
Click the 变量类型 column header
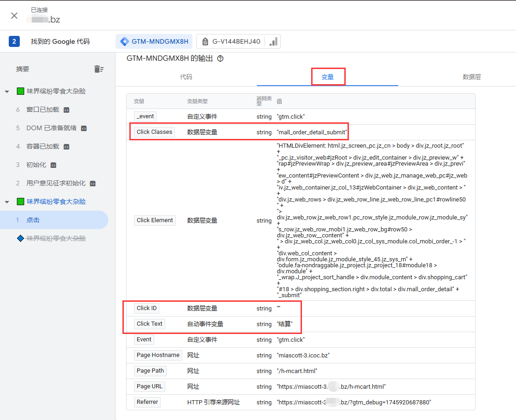click(197, 101)
